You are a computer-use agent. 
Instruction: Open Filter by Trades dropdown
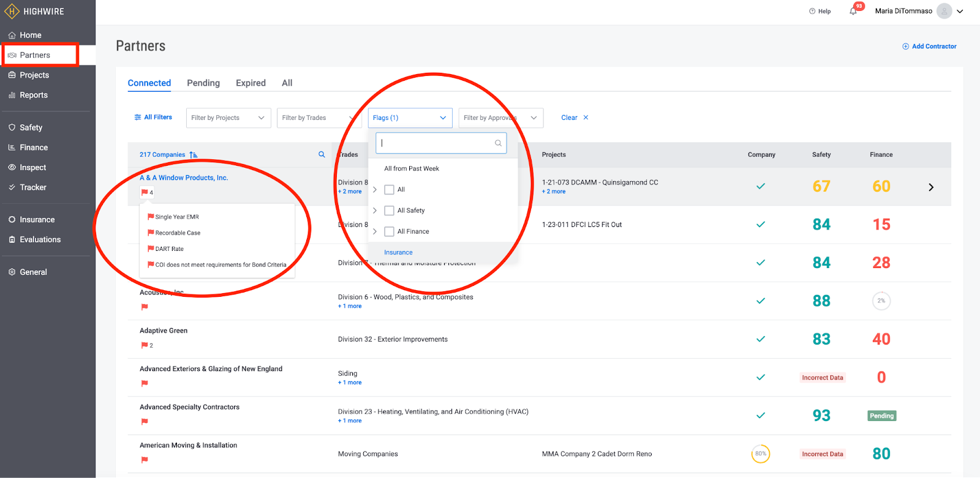pyautogui.click(x=319, y=118)
